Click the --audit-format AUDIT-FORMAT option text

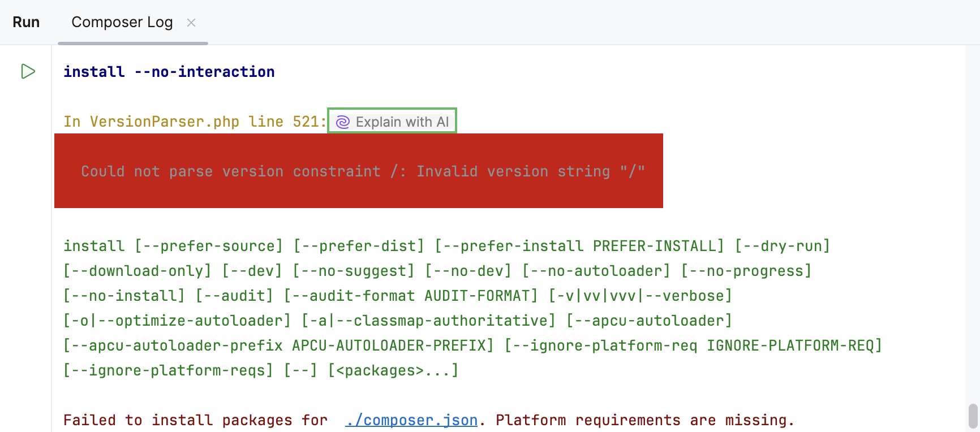[411, 296]
